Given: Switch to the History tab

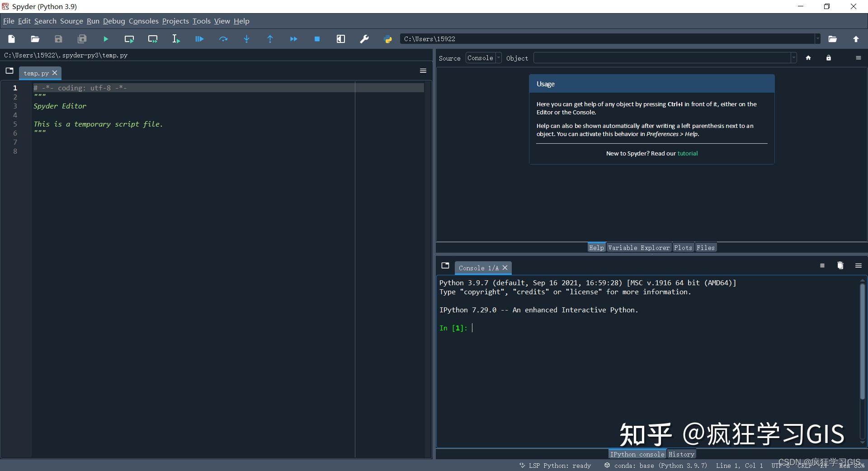Looking at the screenshot, I should [682, 454].
